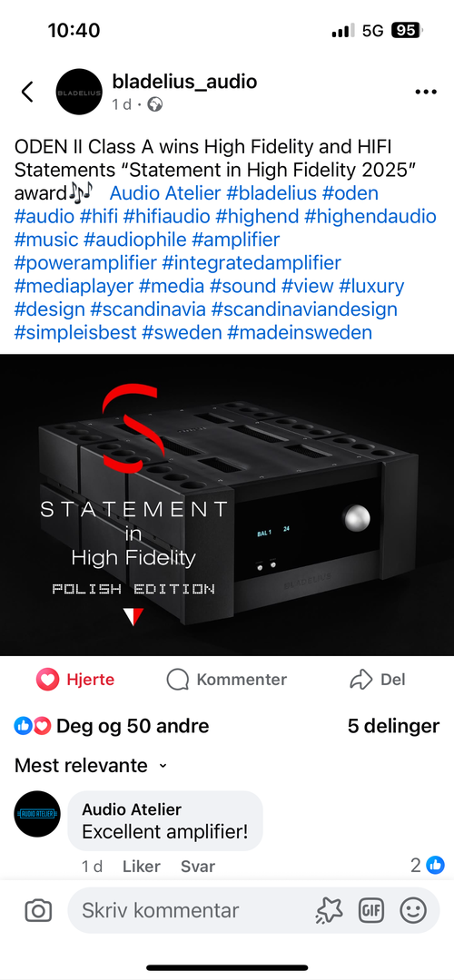Open the amplifier award image
Image resolution: width=454 pixels, height=980 pixels.
pyautogui.click(x=227, y=505)
